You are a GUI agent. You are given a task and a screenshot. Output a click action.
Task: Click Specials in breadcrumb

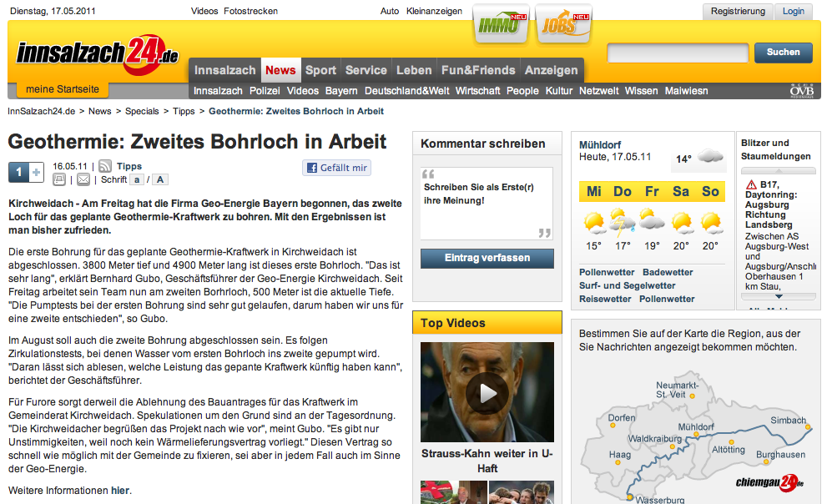pos(142,112)
